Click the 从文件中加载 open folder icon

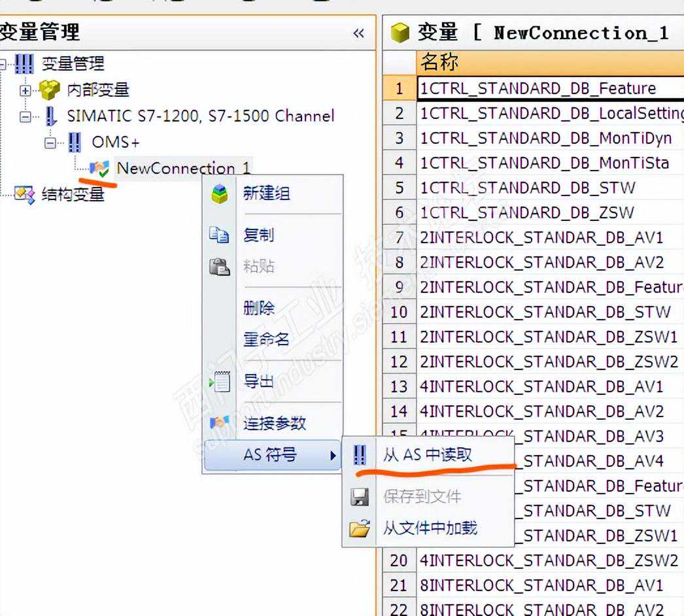[360, 528]
